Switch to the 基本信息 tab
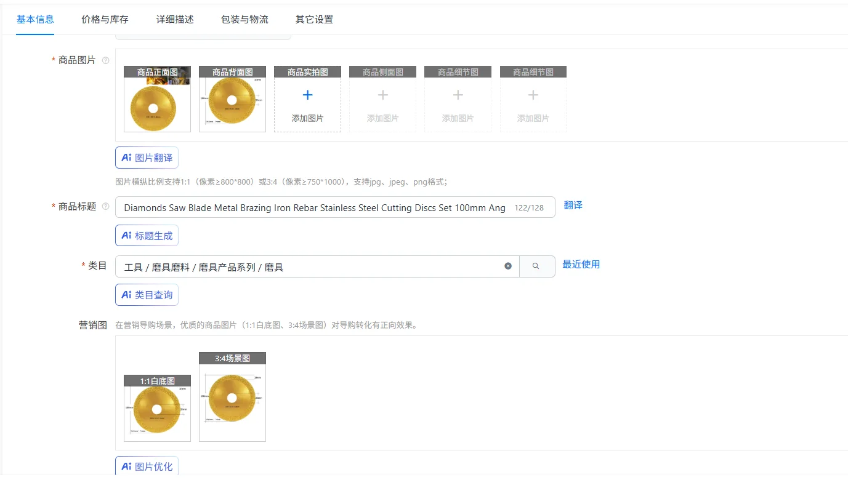Screen dimensions: 848x504 pyautogui.click(x=35, y=19)
